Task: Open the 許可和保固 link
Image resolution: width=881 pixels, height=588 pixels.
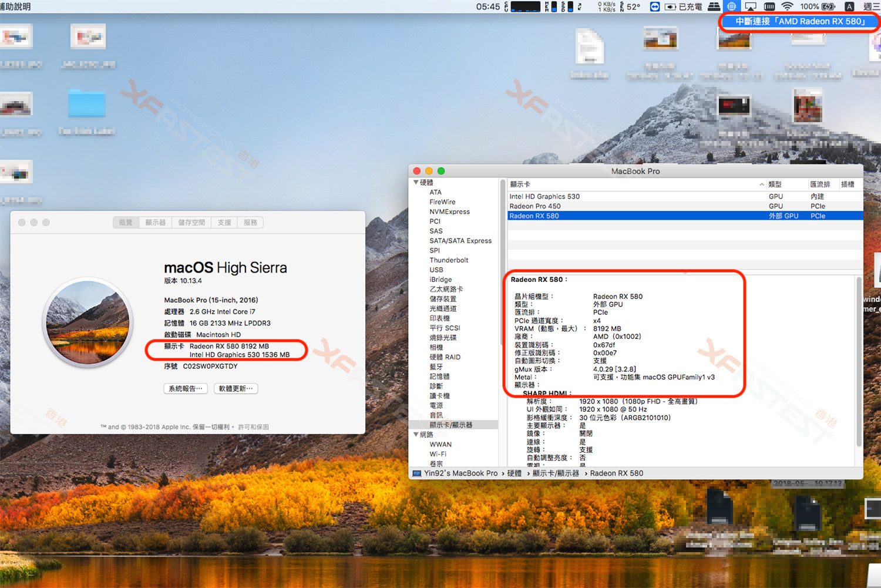Action: pos(253,427)
